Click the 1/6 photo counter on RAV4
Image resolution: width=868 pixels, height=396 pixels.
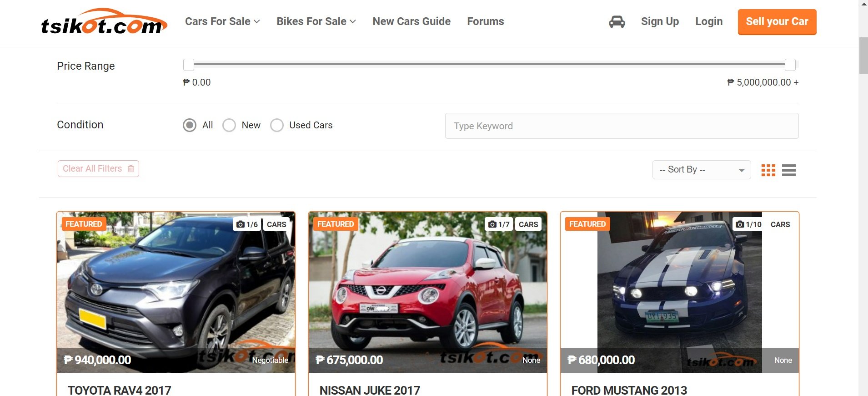[x=247, y=224]
